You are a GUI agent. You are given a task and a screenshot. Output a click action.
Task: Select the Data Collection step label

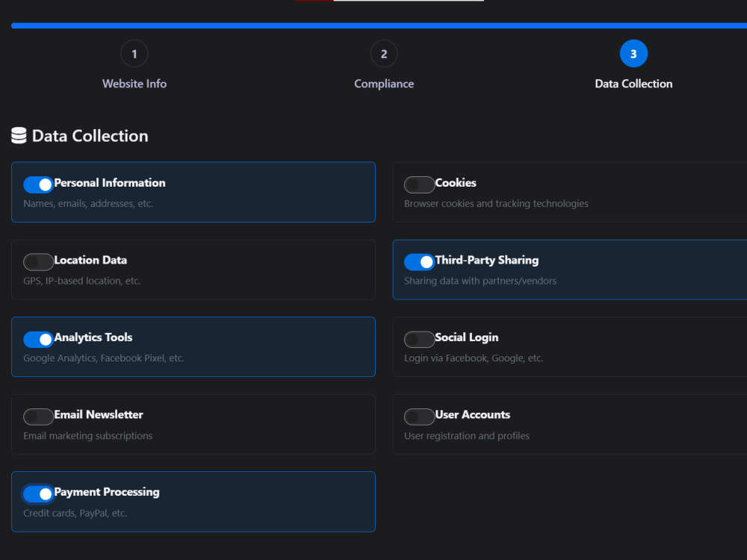point(633,84)
